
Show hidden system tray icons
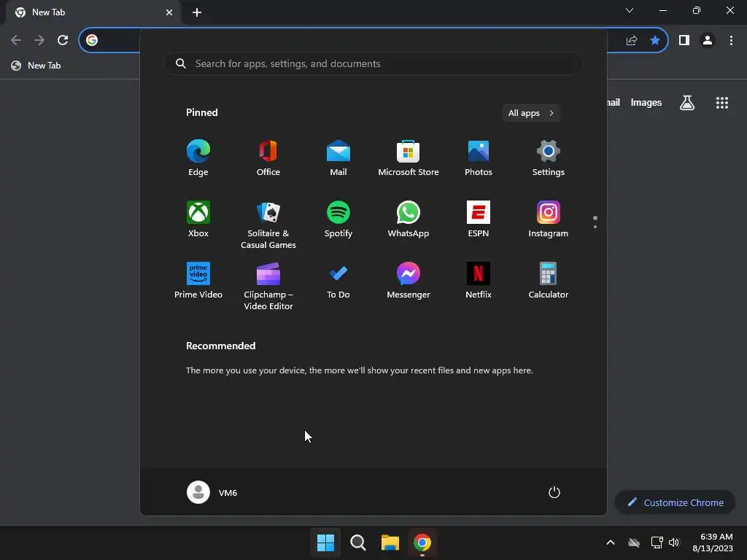pos(611,542)
